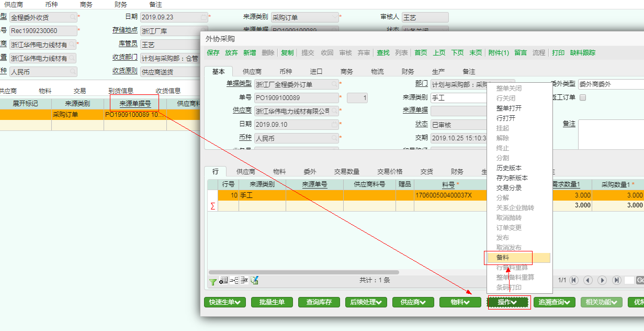Go to last page in grid pager

pos(616,280)
